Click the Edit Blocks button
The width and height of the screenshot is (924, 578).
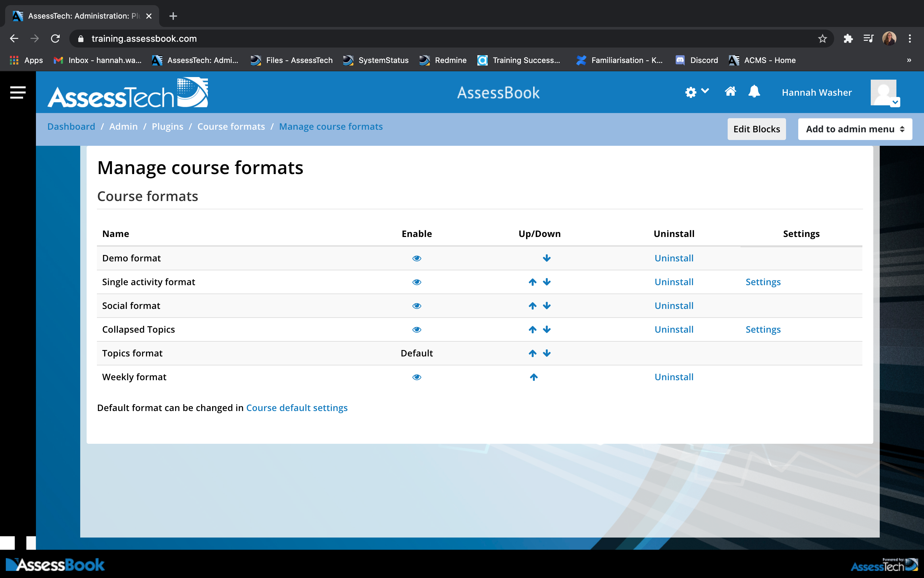(757, 129)
